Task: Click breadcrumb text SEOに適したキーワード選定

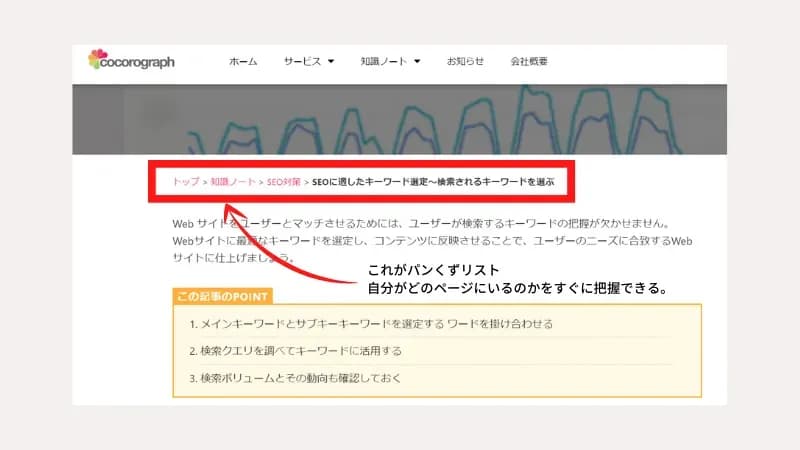Action: pyautogui.click(x=433, y=182)
